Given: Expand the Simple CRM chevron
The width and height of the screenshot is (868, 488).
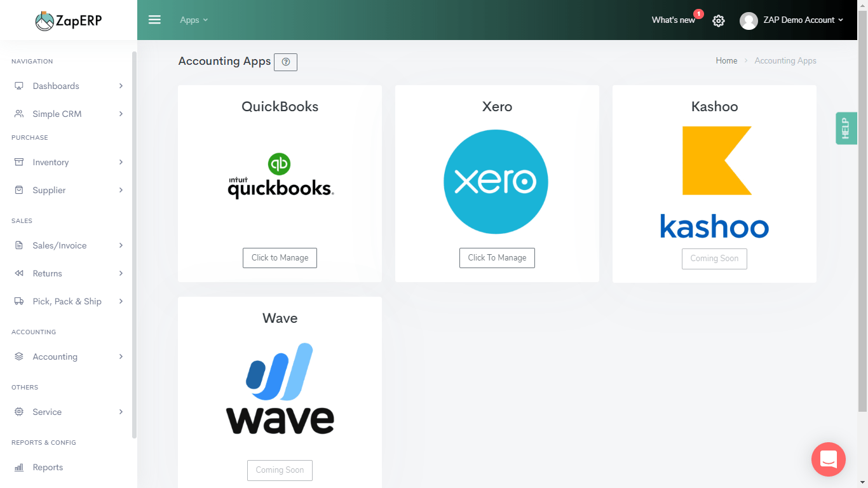Looking at the screenshot, I should (121, 114).
